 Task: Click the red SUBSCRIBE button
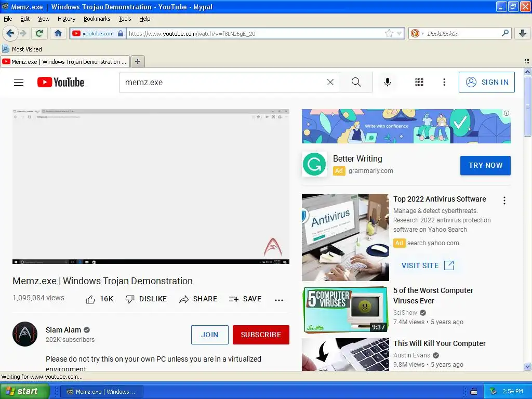[261, 335]
